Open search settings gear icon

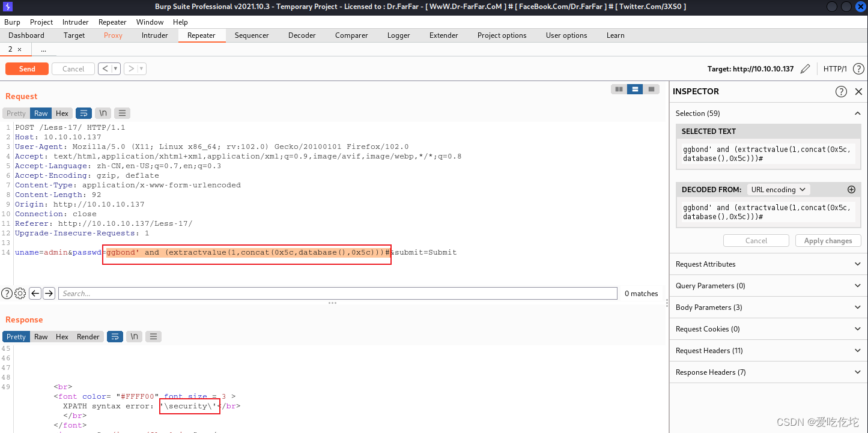coord(20,294)
